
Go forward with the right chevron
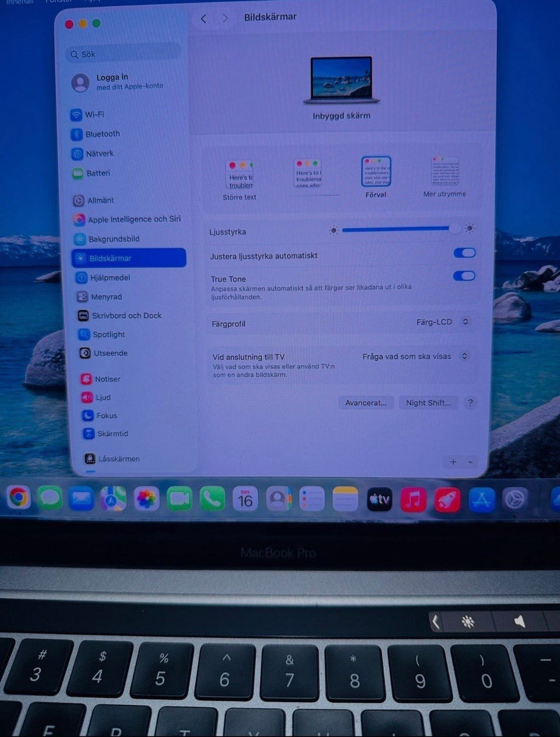(225, 18)
